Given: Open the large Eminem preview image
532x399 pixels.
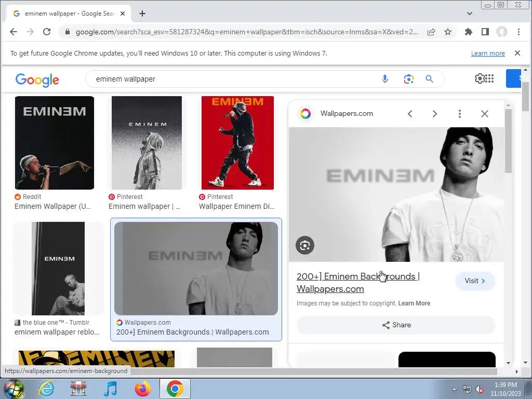Looking at the screenshot, I should tap(396, 194).
